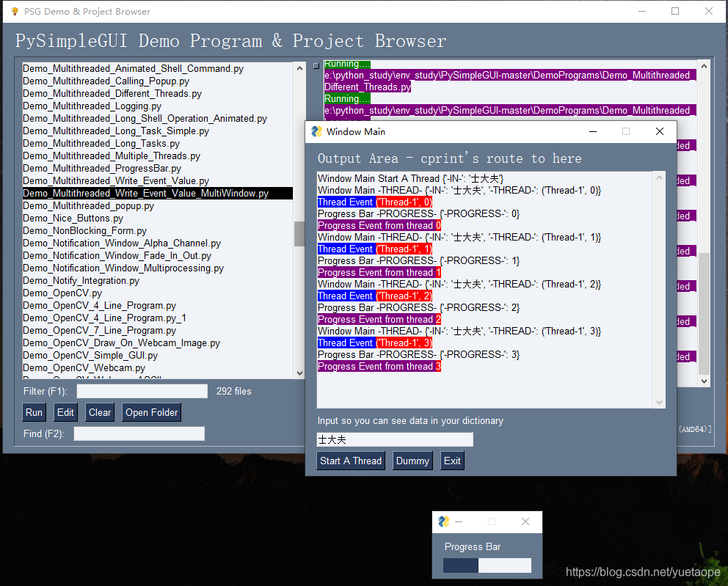Image resolution: width=728 pixels, height=586 pixels.
Task: Click the dictionary data input field
Action: pos(395,439)
